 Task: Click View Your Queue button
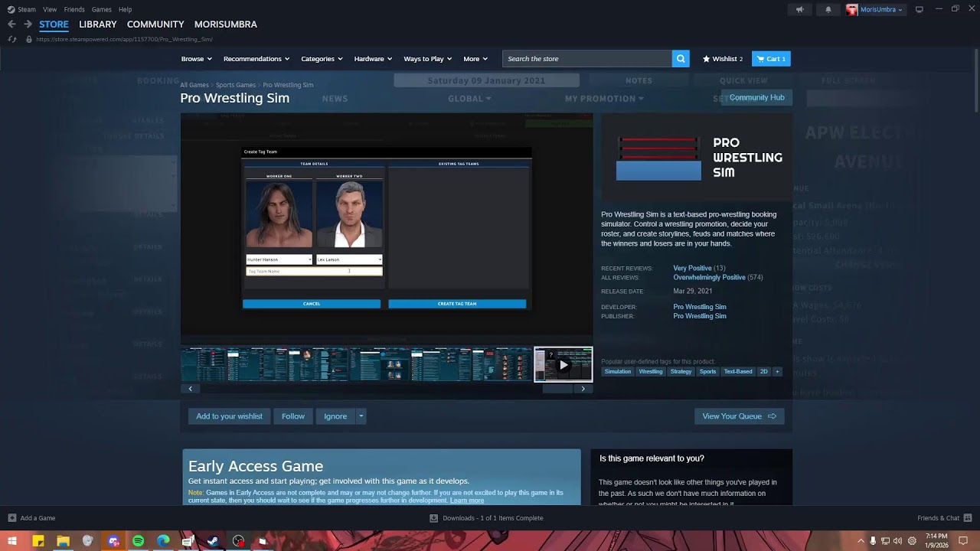[x=739, y=416]
